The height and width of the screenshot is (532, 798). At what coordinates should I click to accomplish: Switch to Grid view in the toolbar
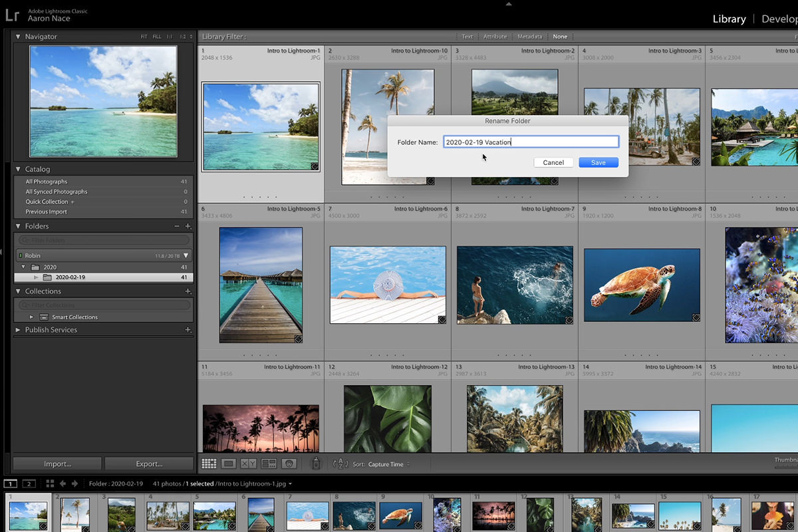click(209, 464)
